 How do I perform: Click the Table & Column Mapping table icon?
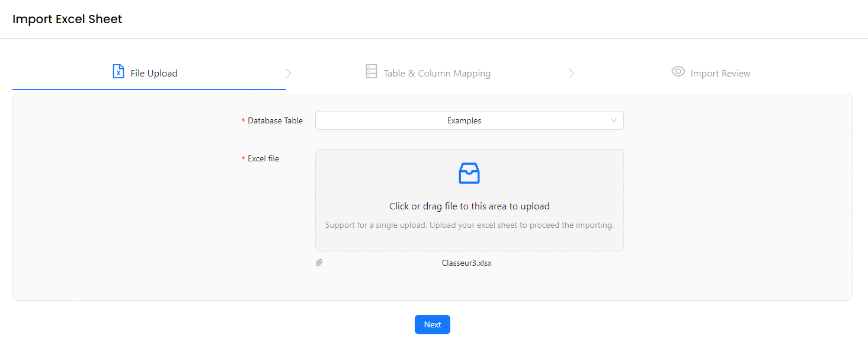pyautogui.click(x=371, y=72)
